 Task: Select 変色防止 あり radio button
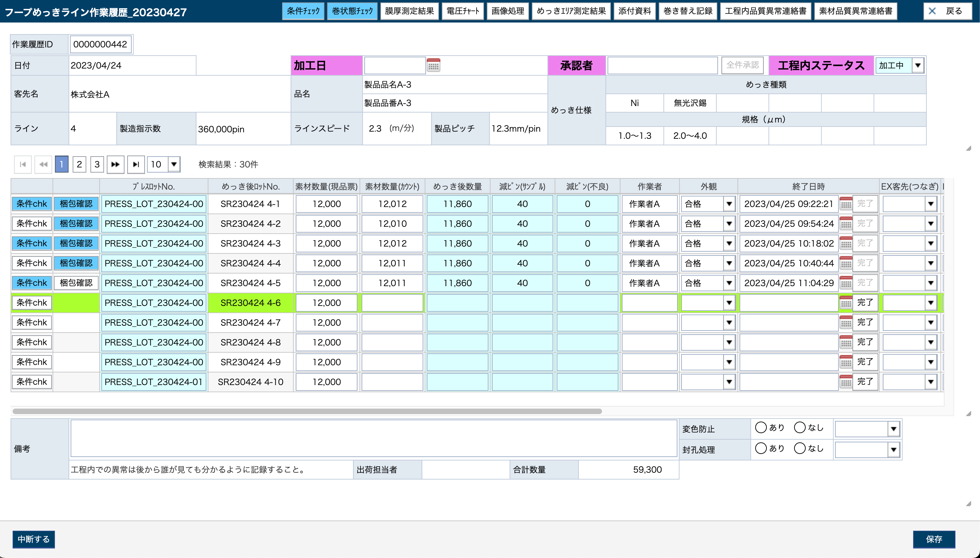(760, 427)
